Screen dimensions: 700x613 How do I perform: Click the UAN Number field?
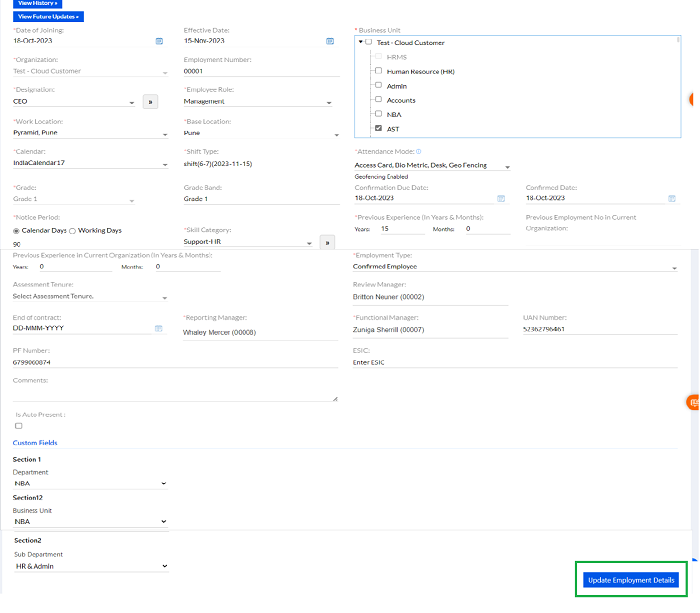[x=600, y=329]
